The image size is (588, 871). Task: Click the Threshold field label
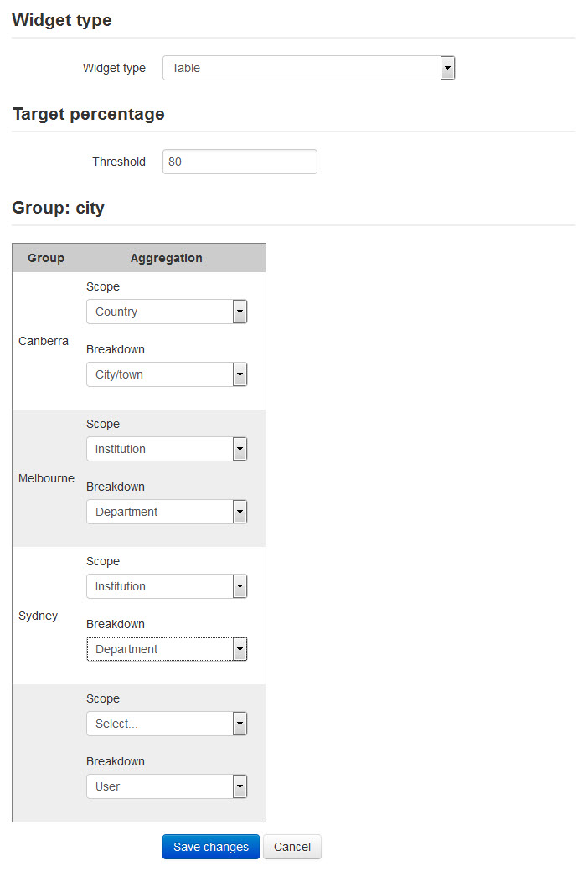click(119, 162)
